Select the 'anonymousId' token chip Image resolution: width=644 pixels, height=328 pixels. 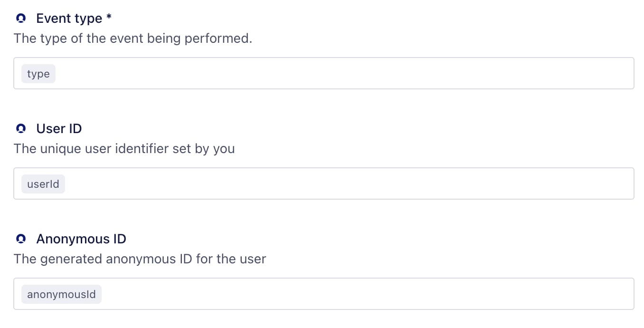pos(61,294)
